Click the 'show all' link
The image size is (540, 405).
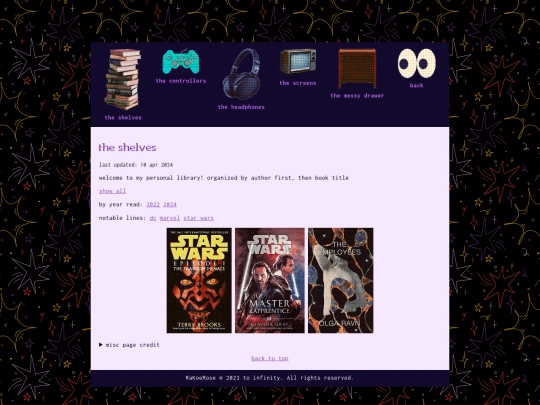point(112,191)
